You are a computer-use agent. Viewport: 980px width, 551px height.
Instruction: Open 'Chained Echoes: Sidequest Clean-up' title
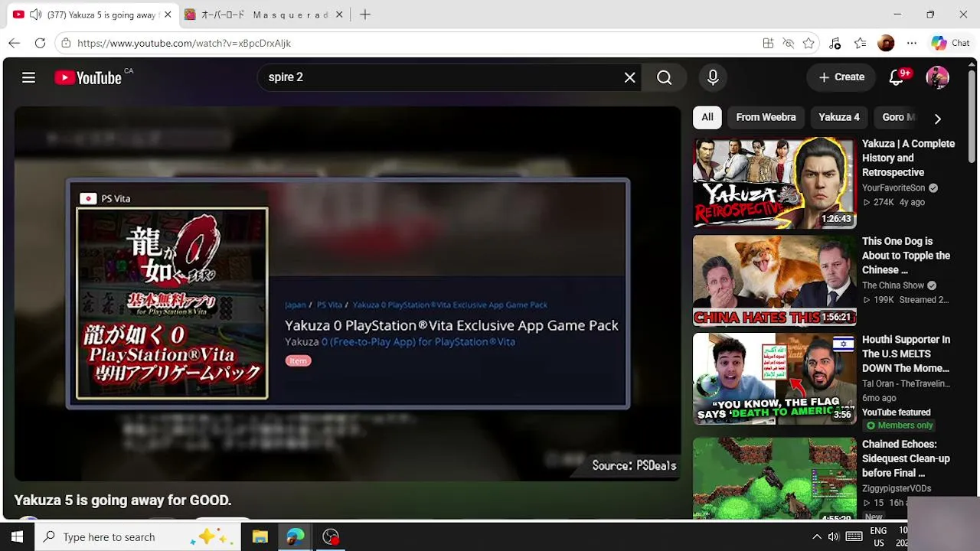click(x=906, y=458)
